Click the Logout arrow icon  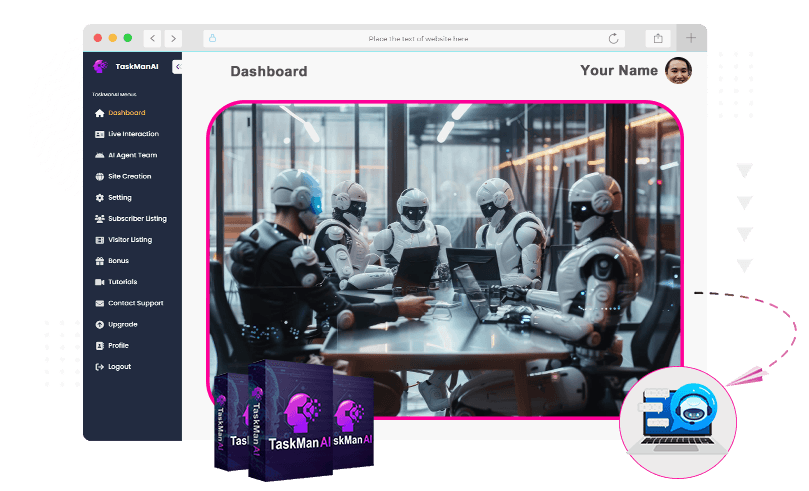(x=100, y=367)
